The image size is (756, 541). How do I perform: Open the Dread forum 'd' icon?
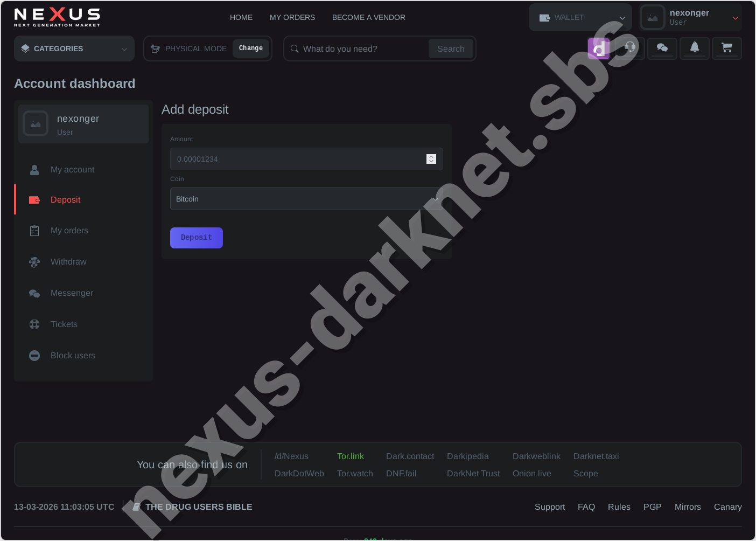click(598, 48)
